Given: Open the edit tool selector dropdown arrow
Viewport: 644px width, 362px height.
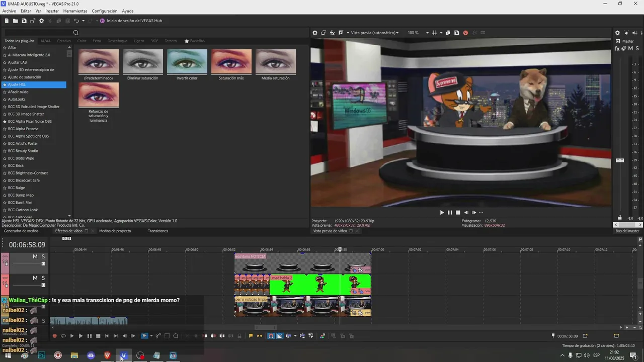Looking at the screenshot, I should pyautogui.click(x=151, y=336).
